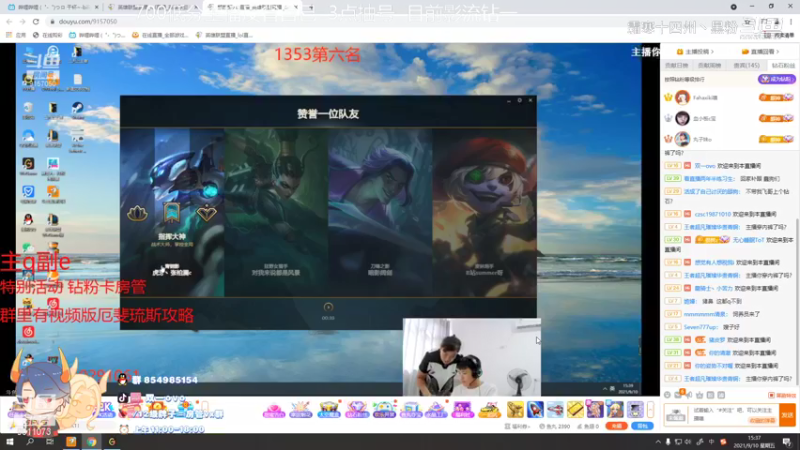This screenshot has width=800, height=450.
Task: Open the 在线直播 bookmark with orange icon
Action: click(x=159, y=35)
